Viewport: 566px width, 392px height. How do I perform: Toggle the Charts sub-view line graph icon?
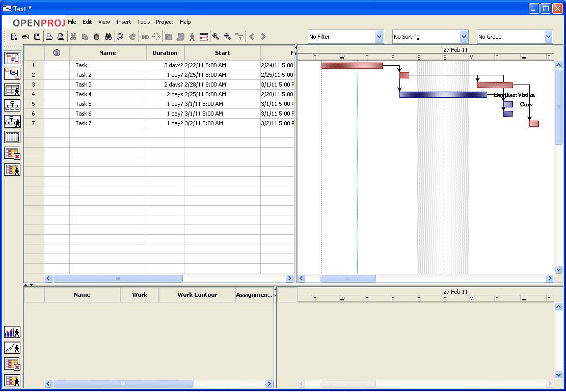point(12,348)
